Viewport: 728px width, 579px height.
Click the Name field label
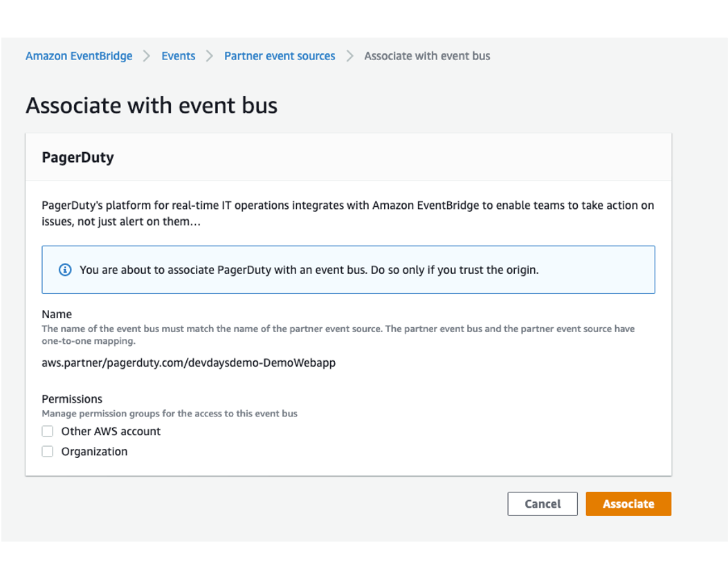(57, 314)
